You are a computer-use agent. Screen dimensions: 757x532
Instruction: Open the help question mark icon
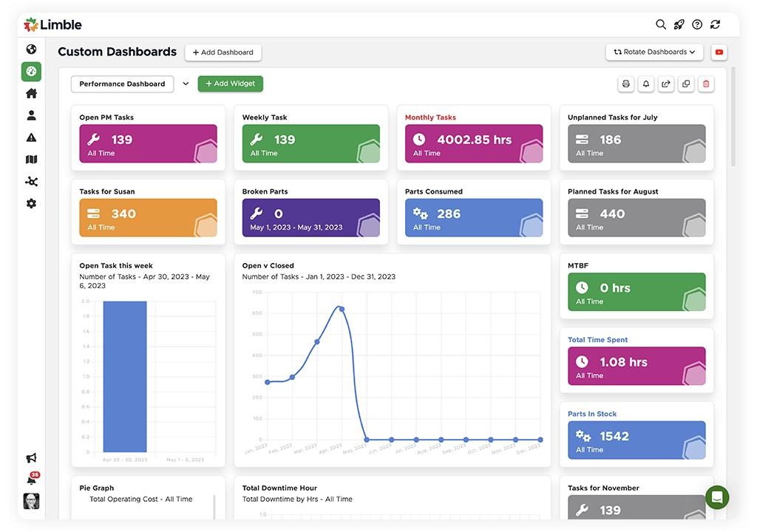click(x=697, y=24)
